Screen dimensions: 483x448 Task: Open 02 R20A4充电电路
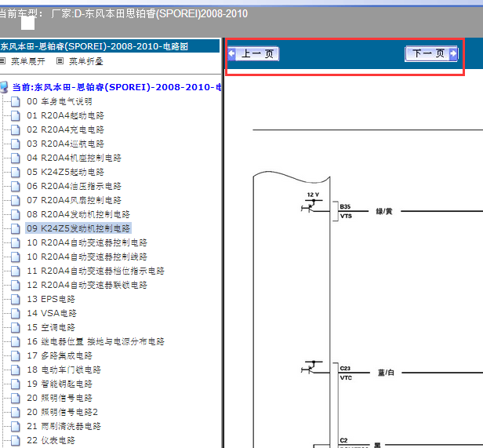click(x=65, y=129)
